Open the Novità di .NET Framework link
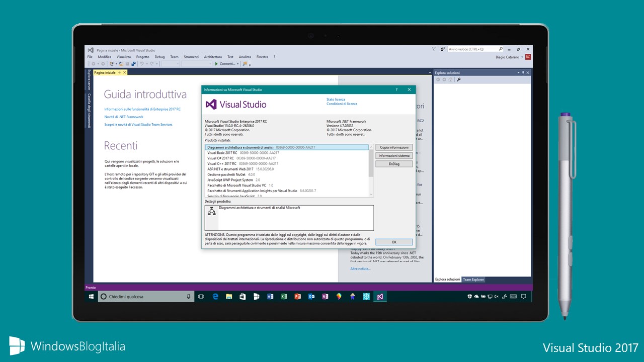The image size is (644, 362). 124,117
